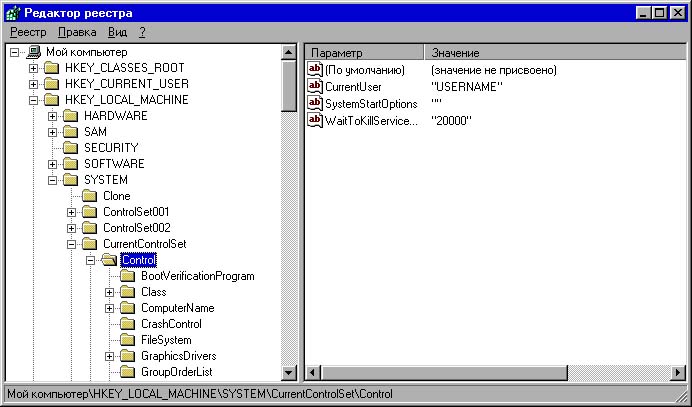Viewport: 692px width, 407px height.
Task: Click the HKEY_CLASSES_ROOT folder icon
Action: (x=51, y=68)
